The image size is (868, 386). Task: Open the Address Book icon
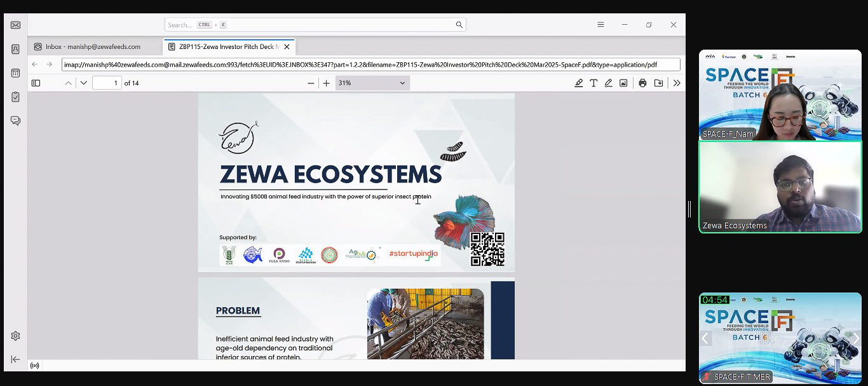tap(15, 49)
